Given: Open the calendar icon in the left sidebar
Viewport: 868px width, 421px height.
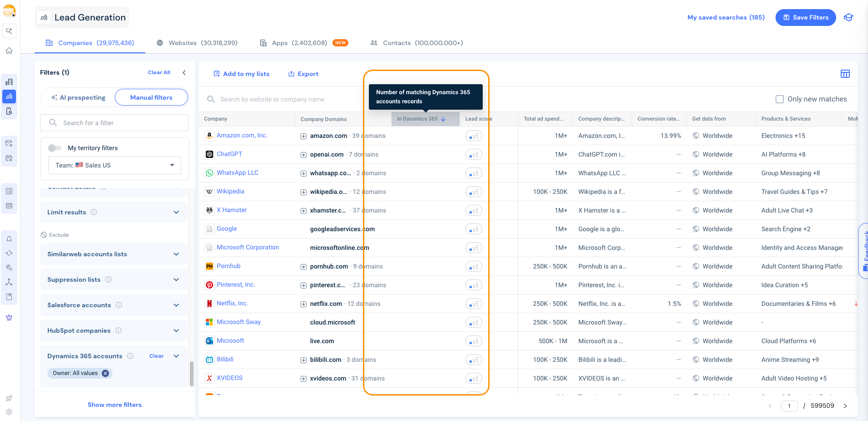Looking at the screenshot, I should coord(9,158).
